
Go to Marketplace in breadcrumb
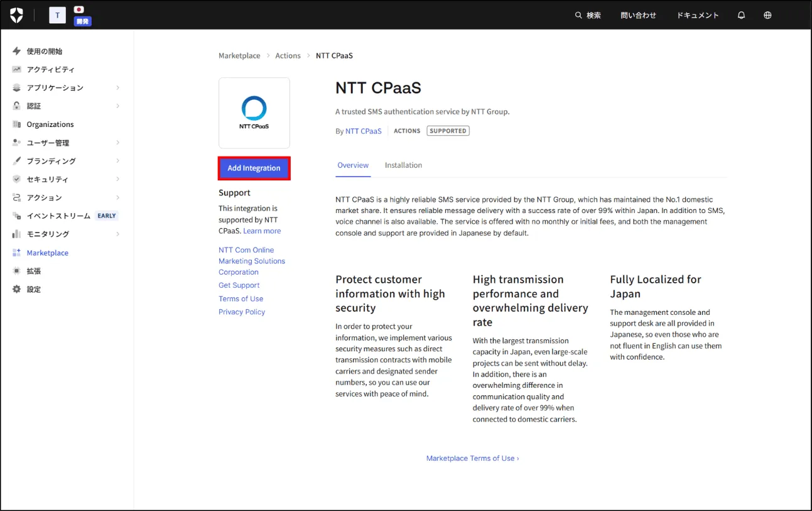pos(239,56)
